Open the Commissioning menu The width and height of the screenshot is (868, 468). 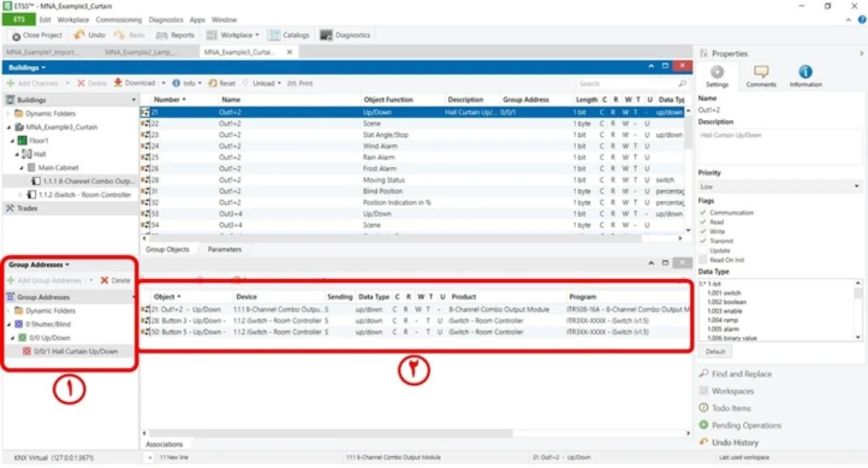(x=118, y=19)
